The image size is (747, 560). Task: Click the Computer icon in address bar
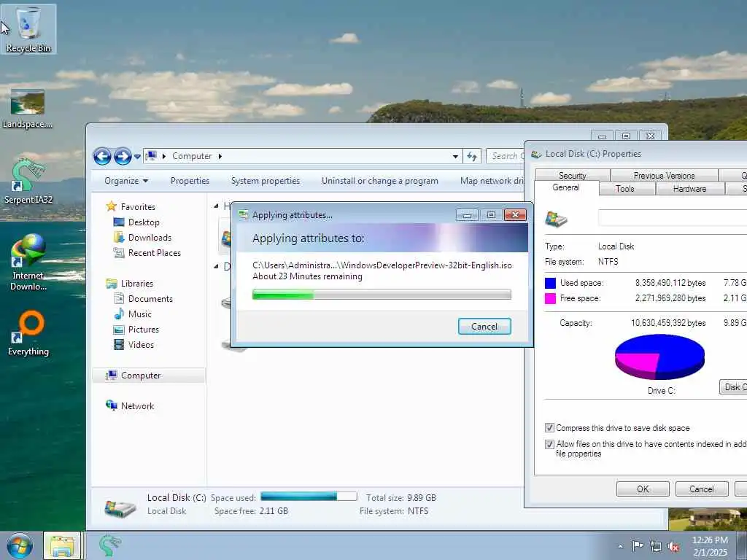point(152,156)
